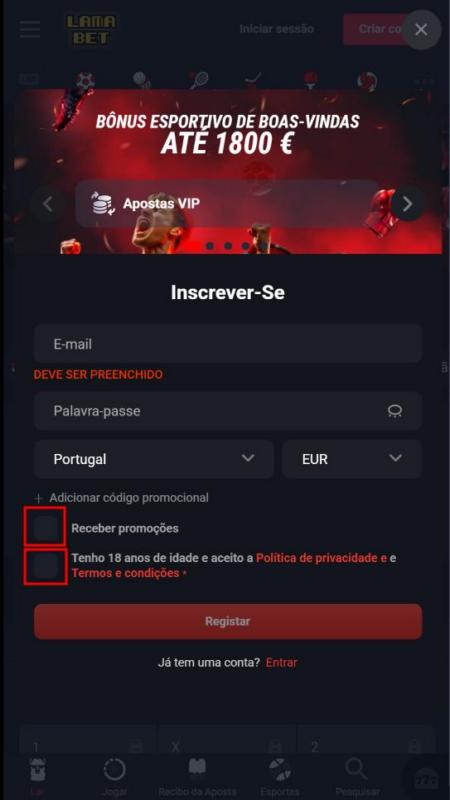Click into the E-mail field
The image size is (450, 800).
click(228, 344)
